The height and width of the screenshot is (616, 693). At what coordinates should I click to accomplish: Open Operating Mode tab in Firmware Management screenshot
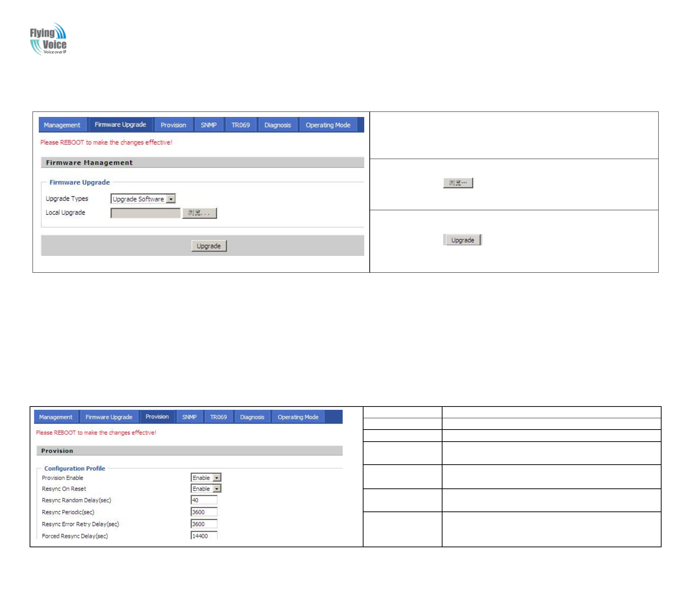(328, 125)
